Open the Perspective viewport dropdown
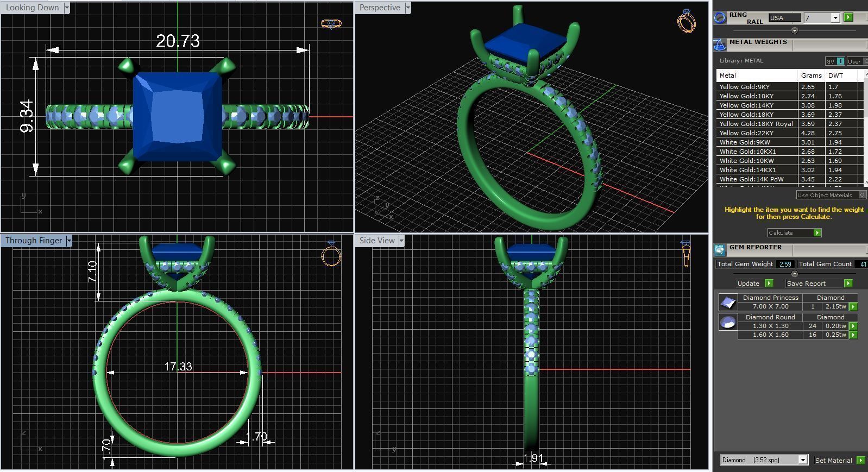This screenshot has width=868, height=472. [x=407, y=8]
